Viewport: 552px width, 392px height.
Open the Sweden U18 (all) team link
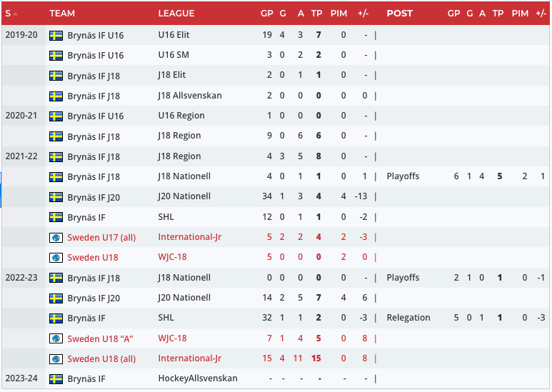click(x=101, y=358)
